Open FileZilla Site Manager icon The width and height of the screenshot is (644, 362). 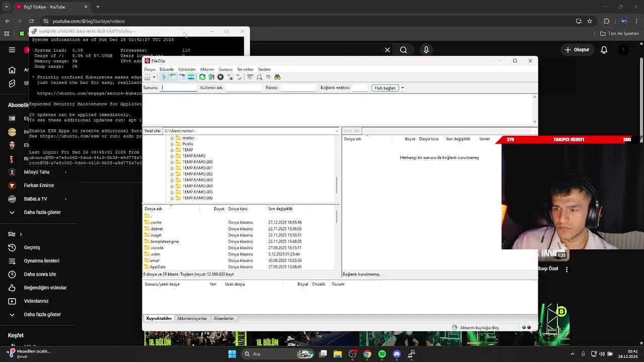pos(147,77)
